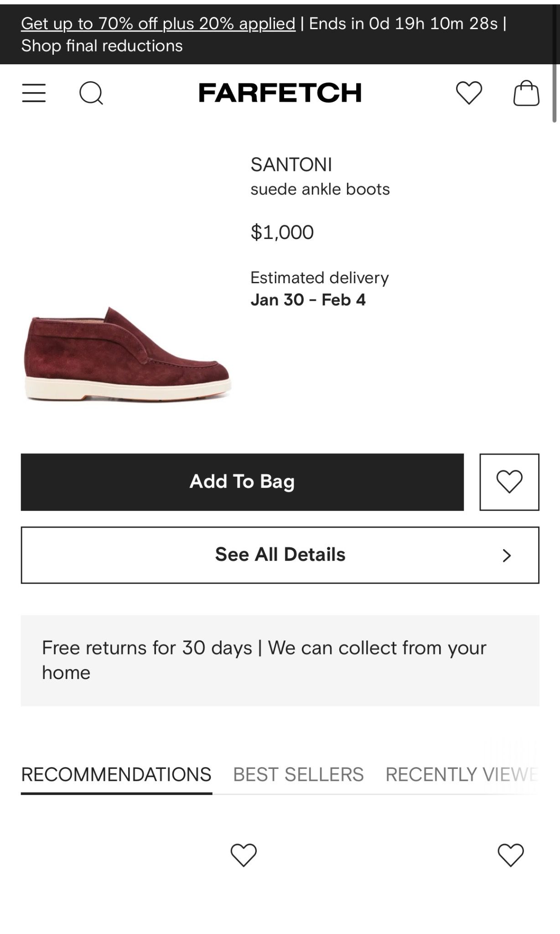Click Shop final reductions banner text
Image resolution: width=560 pixels, height=934 pixels.
click(x=102, y=46)
